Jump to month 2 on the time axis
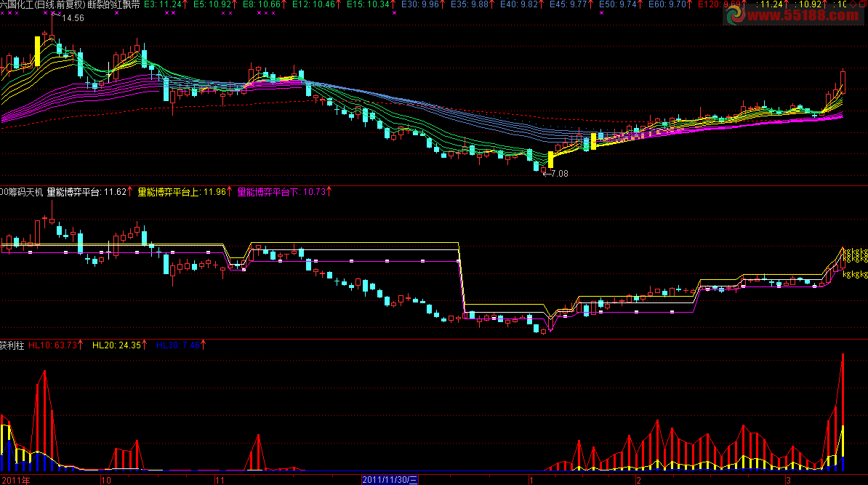Viewport: 868px width, 485px height. [x=638, y=480]
